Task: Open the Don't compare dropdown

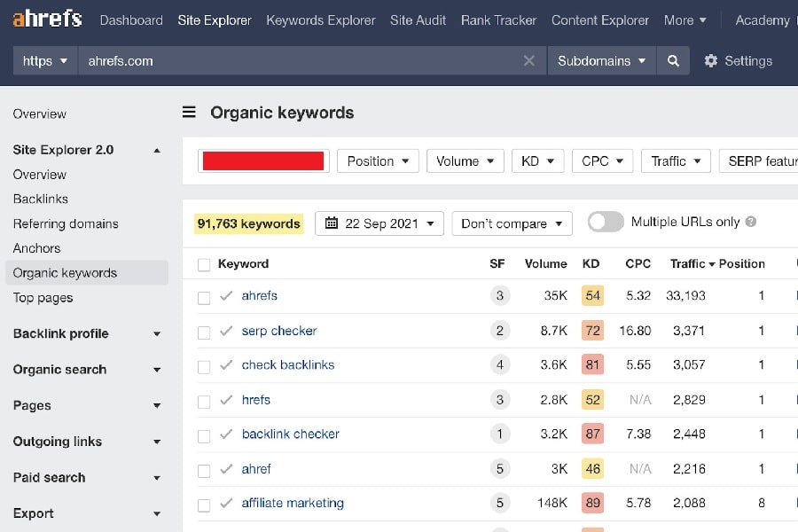Action: [512, 223]
